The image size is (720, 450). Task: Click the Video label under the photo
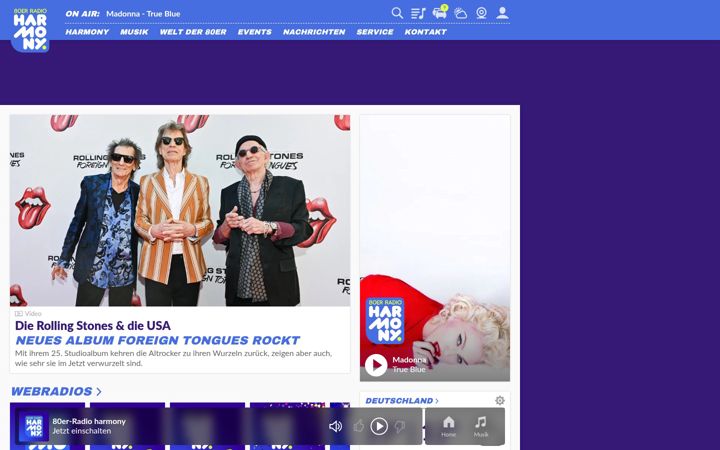point(28,314)
